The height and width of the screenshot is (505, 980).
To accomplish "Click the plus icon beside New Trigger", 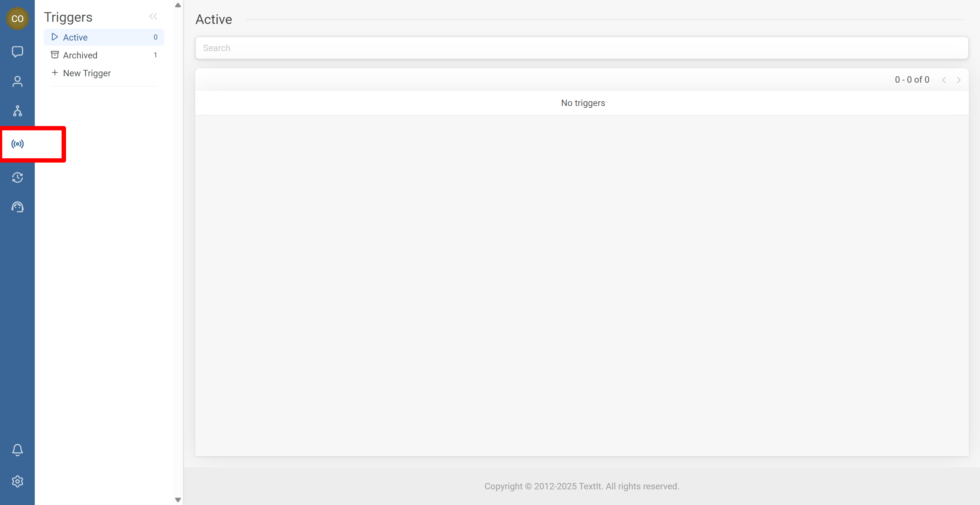I will pyautogui.click(x=55, y=73).
